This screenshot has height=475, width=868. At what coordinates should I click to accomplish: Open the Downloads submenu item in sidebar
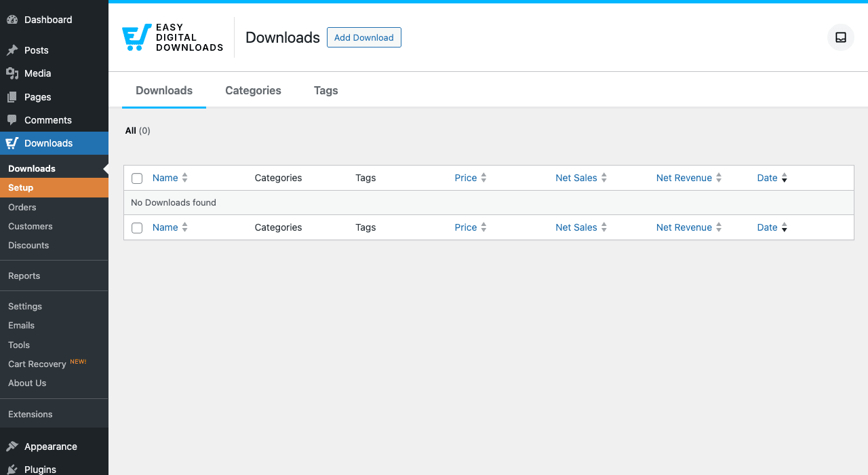[54, 168]
